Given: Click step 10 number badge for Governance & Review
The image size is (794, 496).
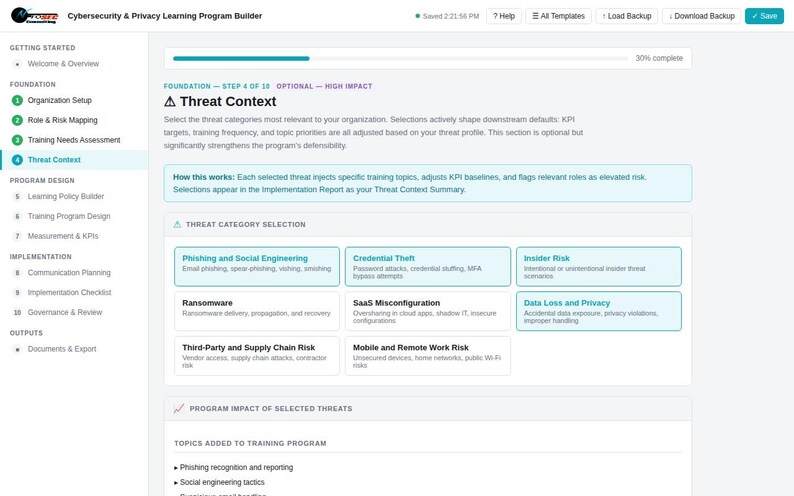Looking at the screenshot, I should tap(17, 312).
